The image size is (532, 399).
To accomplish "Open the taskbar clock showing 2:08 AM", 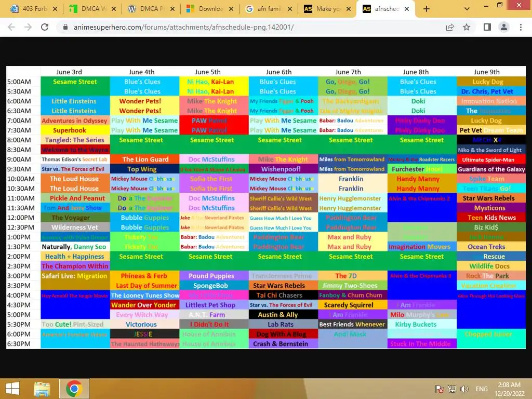I will [x=509, y=389].
